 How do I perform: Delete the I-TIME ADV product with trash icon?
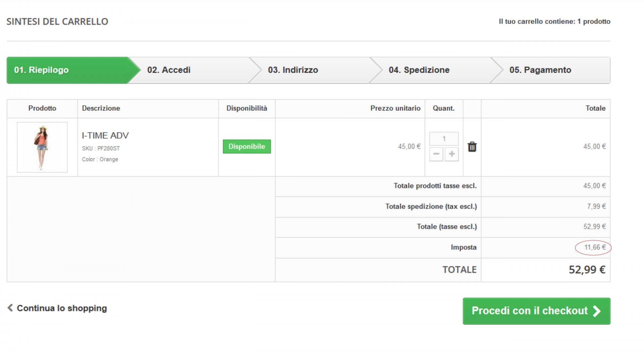click(x=472, y=147)
